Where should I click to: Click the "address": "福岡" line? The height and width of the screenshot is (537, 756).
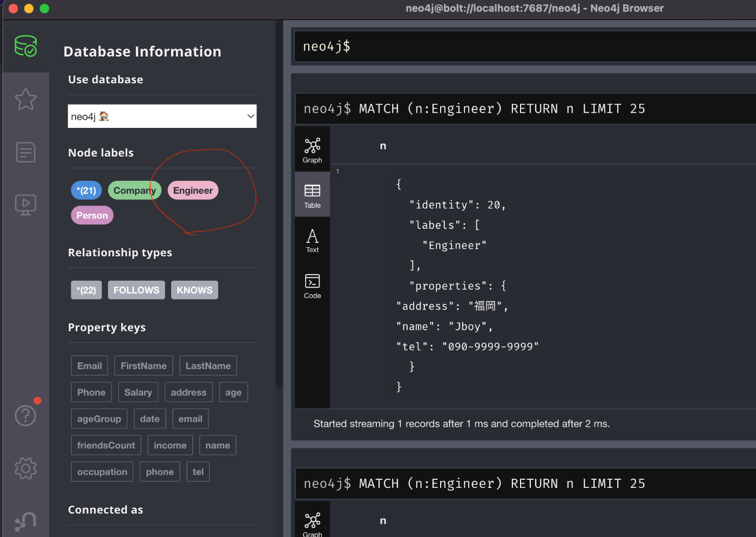coord(452,306)
